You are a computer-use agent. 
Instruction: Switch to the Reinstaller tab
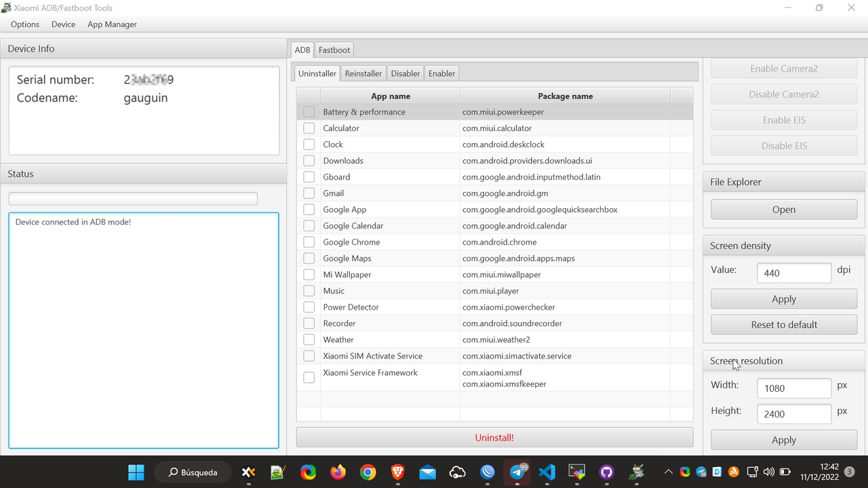coord(363,73)
